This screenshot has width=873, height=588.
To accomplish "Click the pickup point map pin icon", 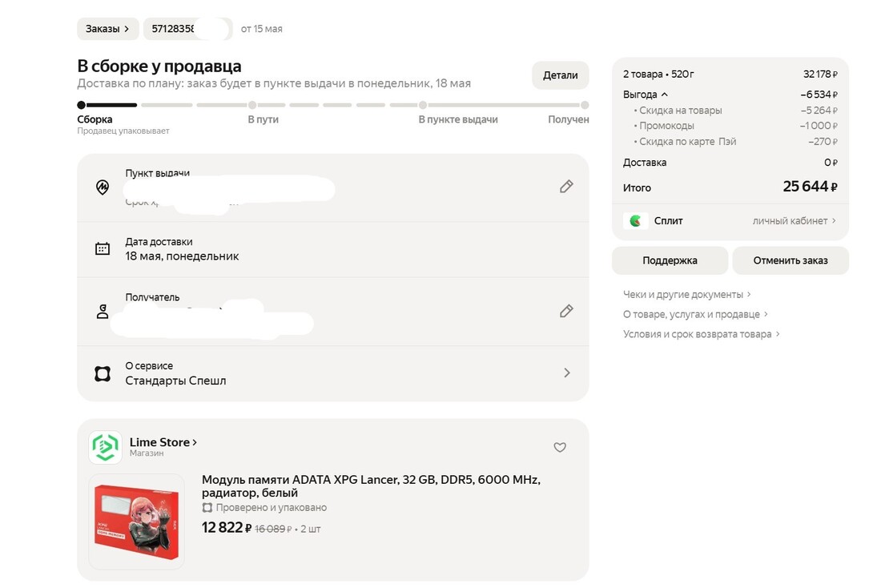I will [103, 187].
